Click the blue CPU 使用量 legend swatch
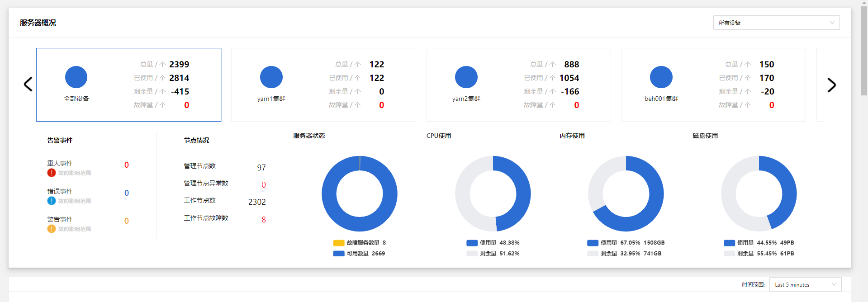Screen dimensions: 868x302 pyautogui.click(x=472, y=243)
